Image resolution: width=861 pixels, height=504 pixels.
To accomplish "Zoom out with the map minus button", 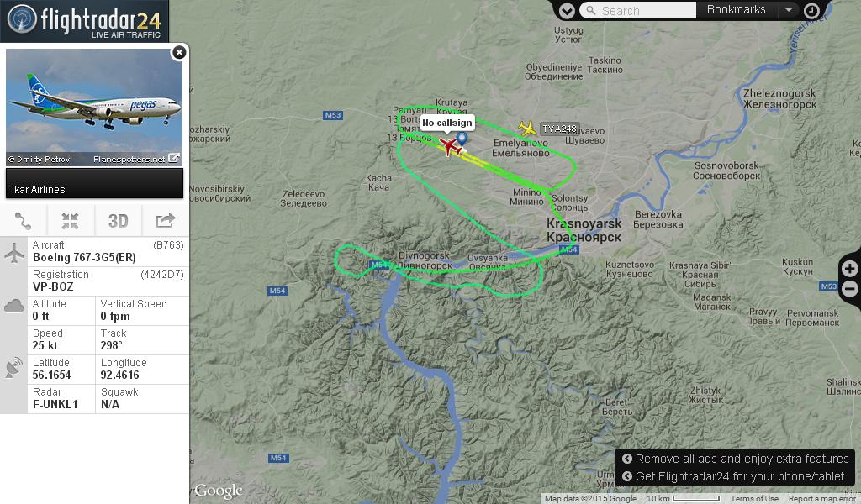I will 849,288.
